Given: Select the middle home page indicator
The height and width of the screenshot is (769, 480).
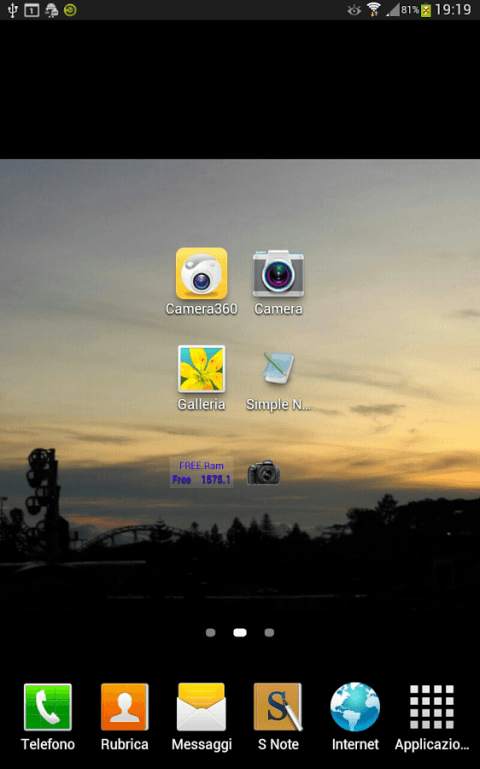Looking at the screenshot, I should coord(240,632).
